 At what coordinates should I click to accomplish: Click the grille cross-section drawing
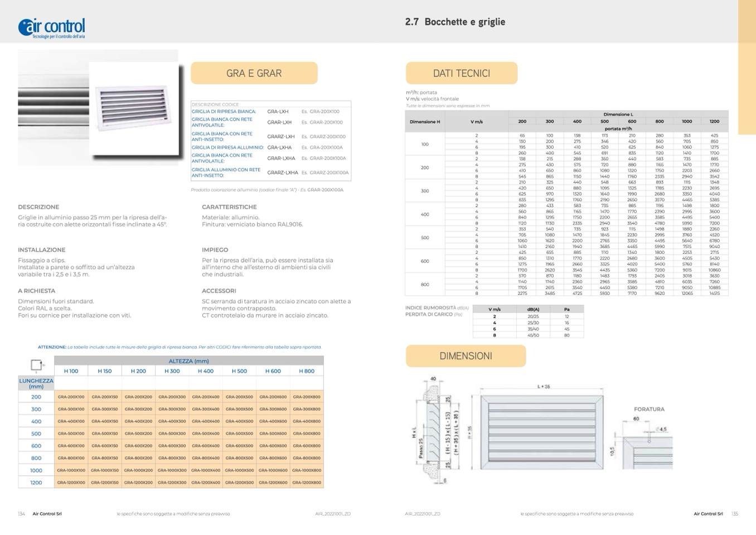click(433, 431)
